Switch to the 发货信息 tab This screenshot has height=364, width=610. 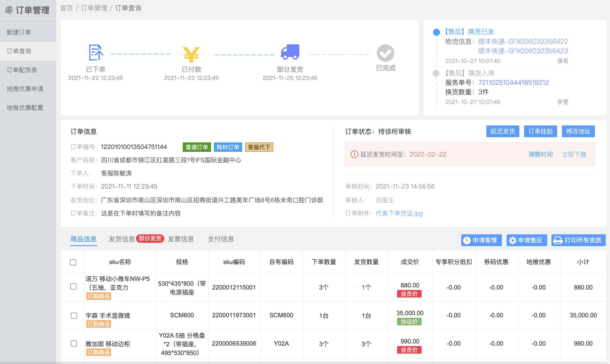coord(122,239)
